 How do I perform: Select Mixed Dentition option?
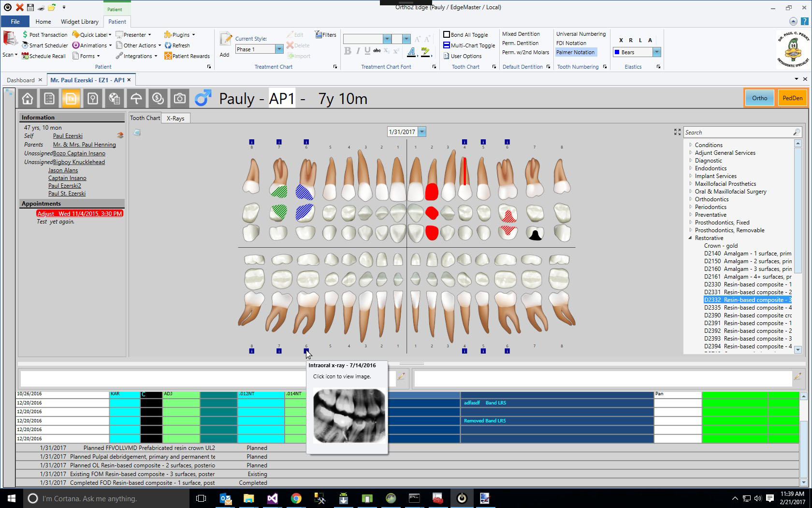(521, 34)
